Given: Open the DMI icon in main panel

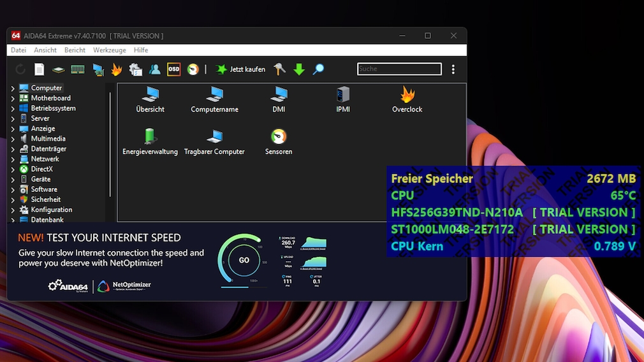Looking at the screenshot, I should [x=279, y=95].
